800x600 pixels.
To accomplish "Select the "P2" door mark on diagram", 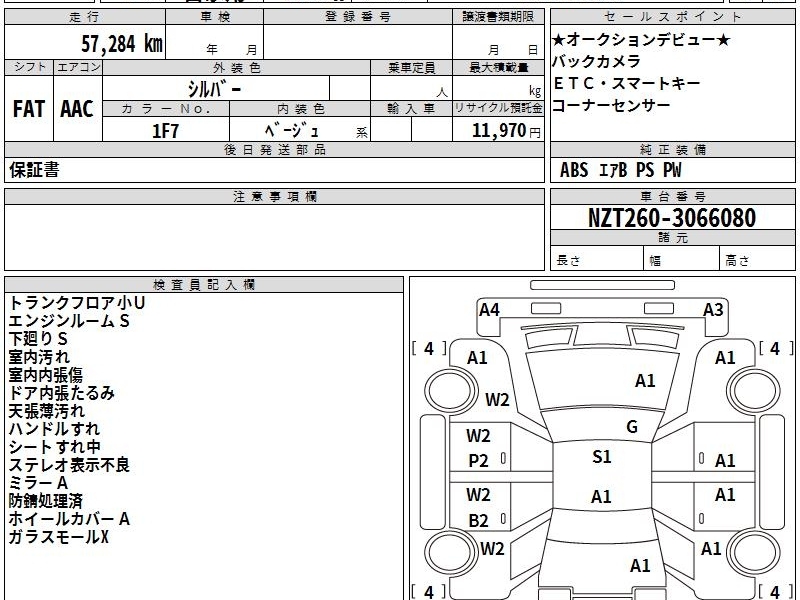I will [479, 461].
